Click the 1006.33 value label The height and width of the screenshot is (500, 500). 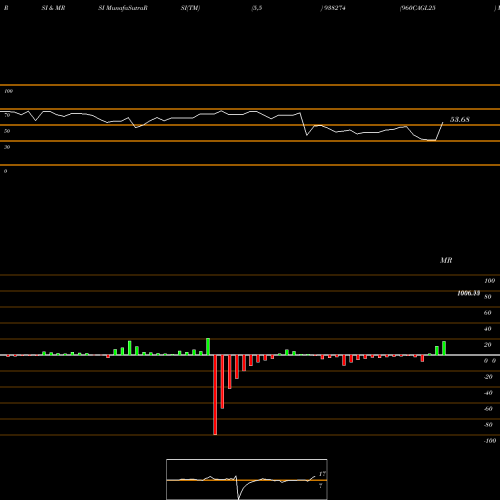(469, 293)
